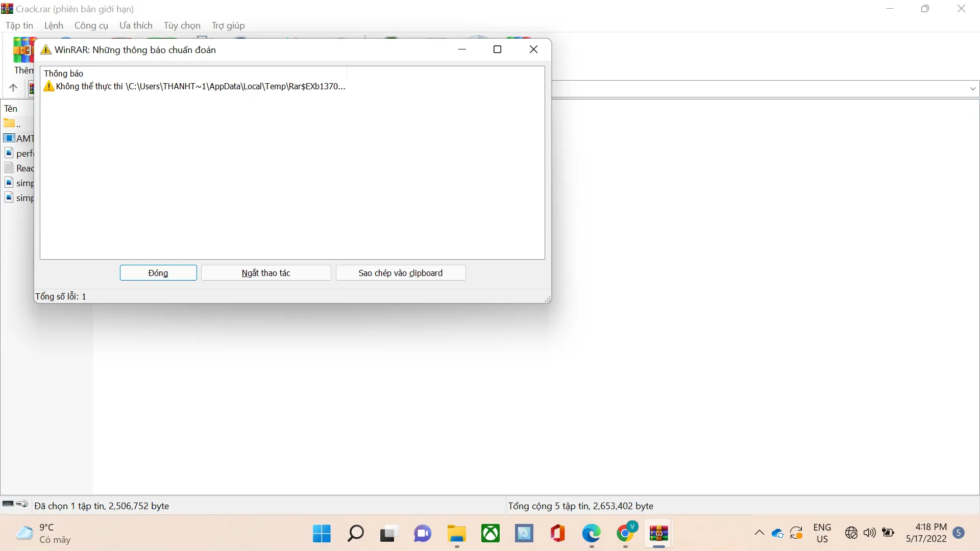Screen dimensions: 980x551
Task: Select the AMT executable file icon
Action: coord(9,138)
